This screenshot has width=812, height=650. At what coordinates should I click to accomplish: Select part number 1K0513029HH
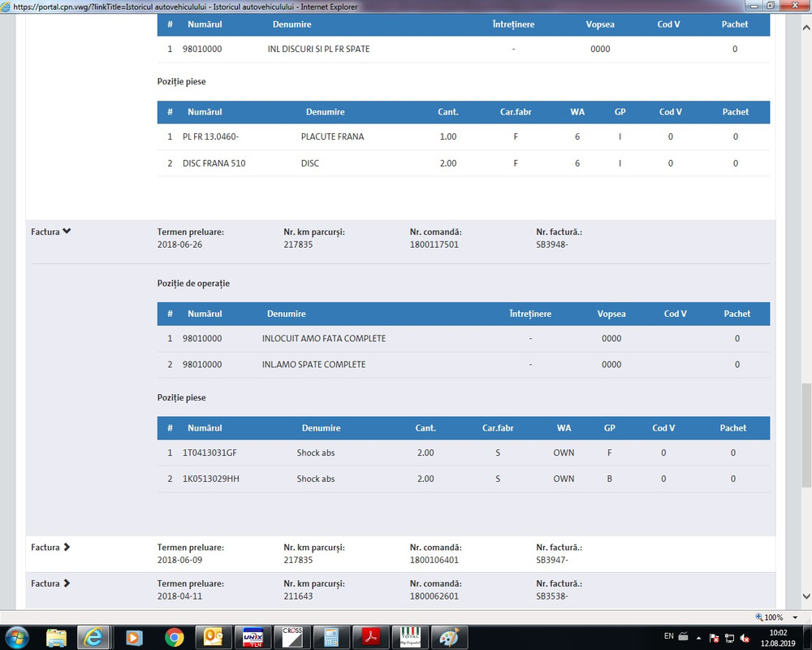click(211, 479)
